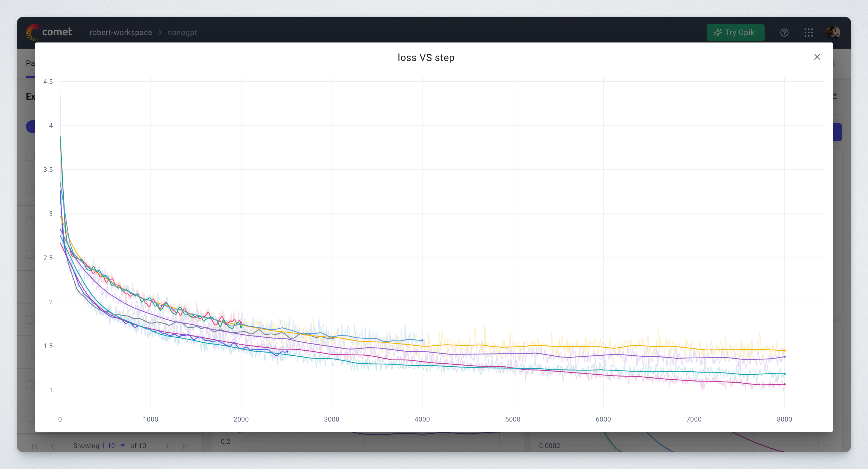Click the Try Opik button
Screen dimensions: 868x469
pos(735,33)
